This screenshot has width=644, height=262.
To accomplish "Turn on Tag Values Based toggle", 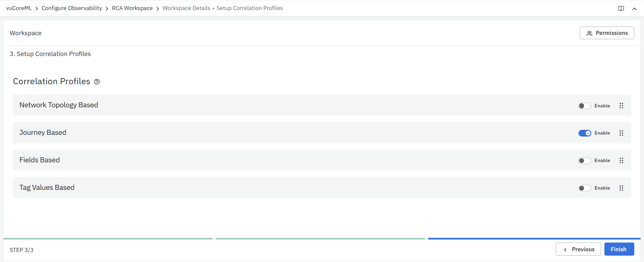I will (585, 188).
